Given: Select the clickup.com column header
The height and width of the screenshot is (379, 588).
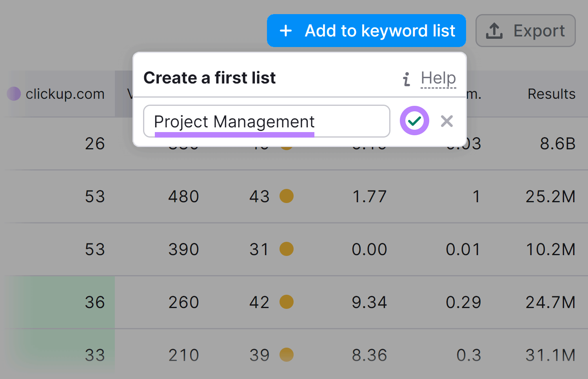Looking at the screenshot, I should [x=65, y=94].
